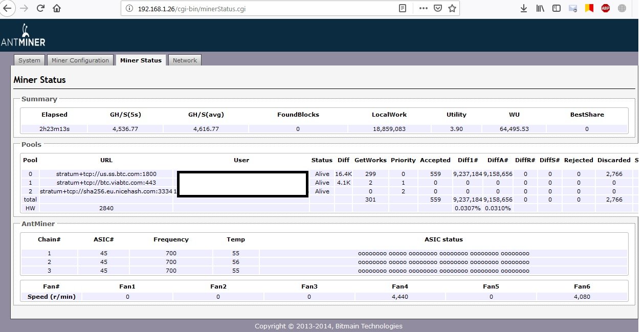
Task: Click the Utility value 3.90
Action: [x=456, y=129]
